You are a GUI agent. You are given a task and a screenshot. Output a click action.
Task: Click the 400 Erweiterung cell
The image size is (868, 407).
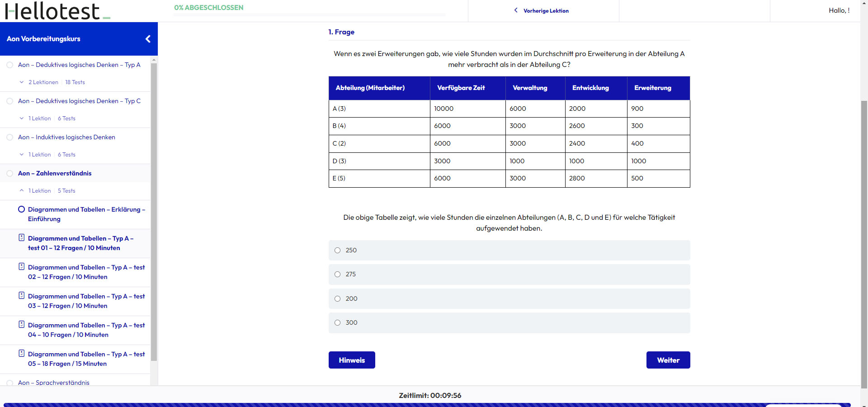[x=659, y=143]
